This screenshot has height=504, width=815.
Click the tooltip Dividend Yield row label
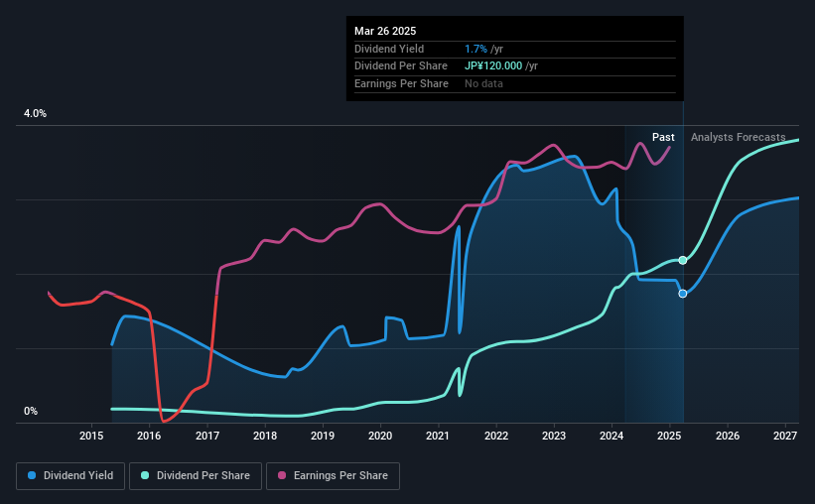pyautogui.click(x=389, y=49)
